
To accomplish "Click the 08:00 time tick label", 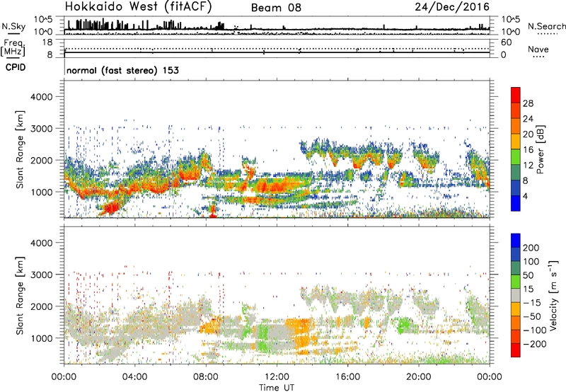I will click(x=206, y=377).
